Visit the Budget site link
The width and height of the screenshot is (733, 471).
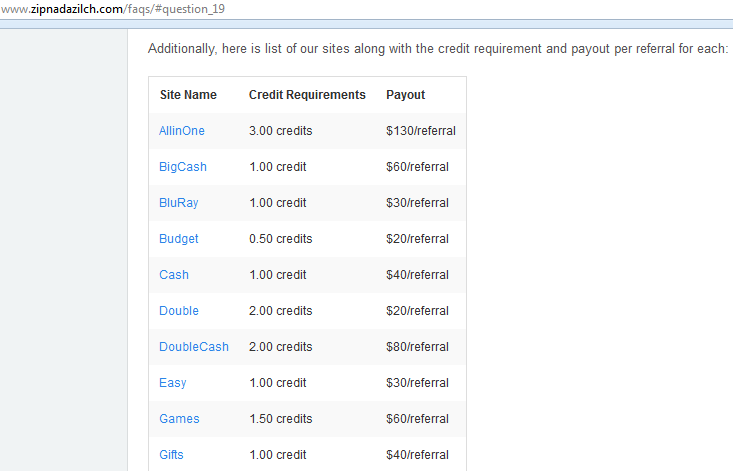click(179, 239)
